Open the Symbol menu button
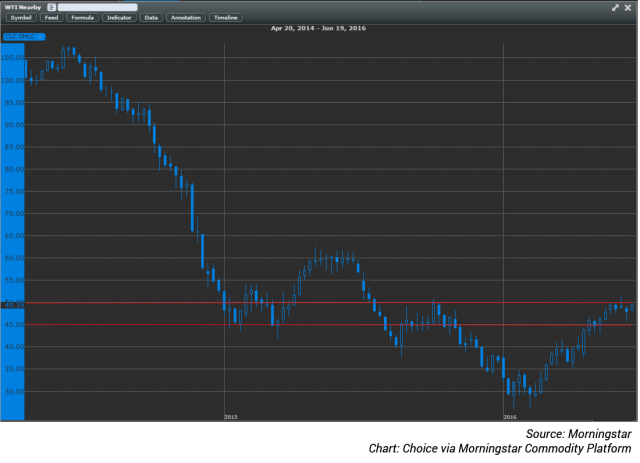The image size is (640, 463). [x=21, y=18]
